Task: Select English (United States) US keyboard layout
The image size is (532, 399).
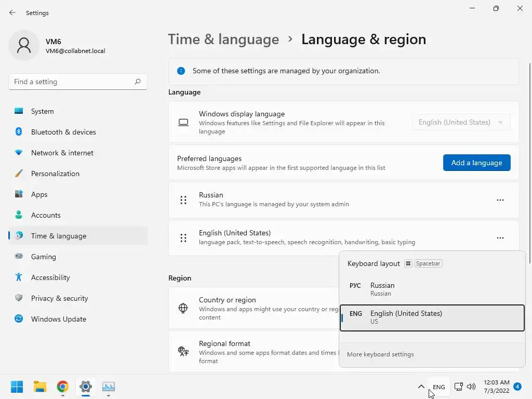Action: pyautogui.click(x=432, y=317)
